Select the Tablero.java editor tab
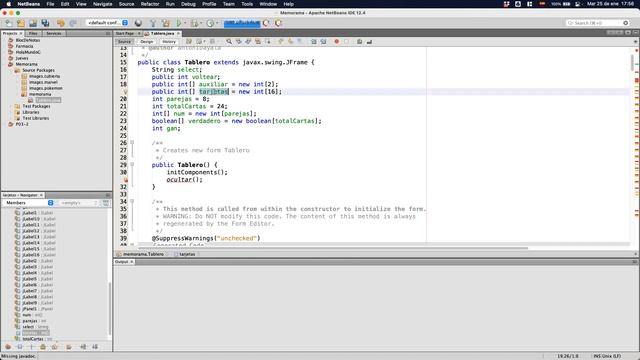The height and width of the screenshot is (360, 640). click(162, 33)
